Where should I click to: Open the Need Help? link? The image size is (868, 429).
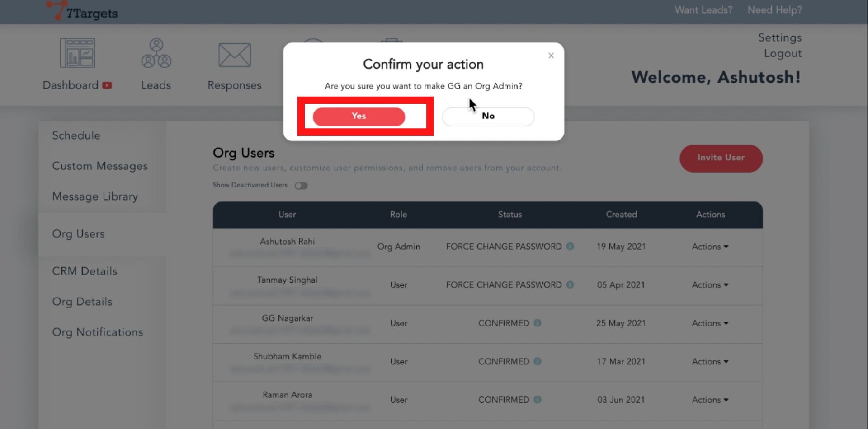[x=774, y=10]
